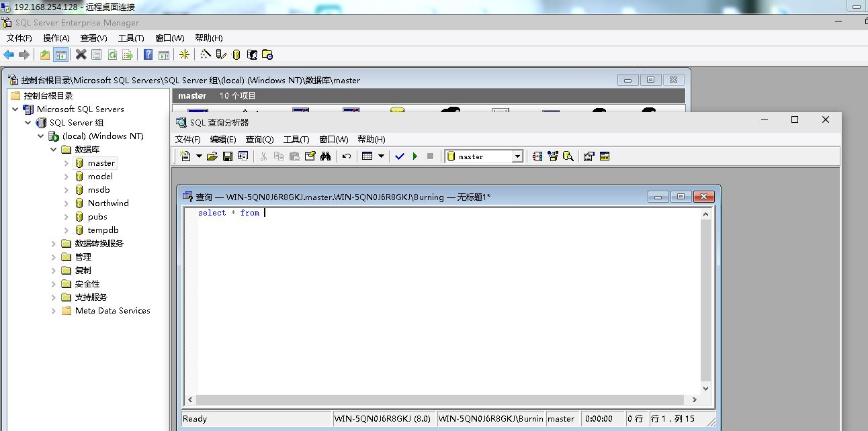Expand the 数据转换服务 folder
Image resolution: width=868 pixels, height=431 pixels.
54,243
